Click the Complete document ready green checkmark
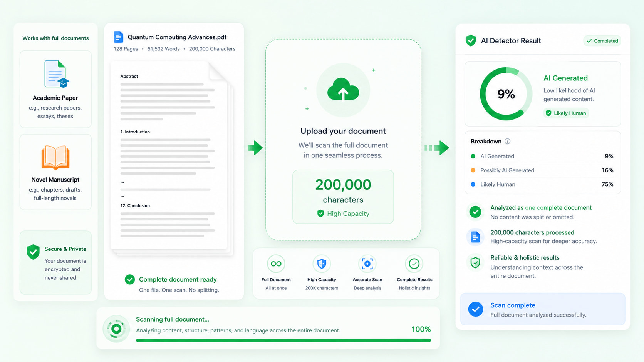This screenshot has width=644, height=362. click(x=130, y=279)
